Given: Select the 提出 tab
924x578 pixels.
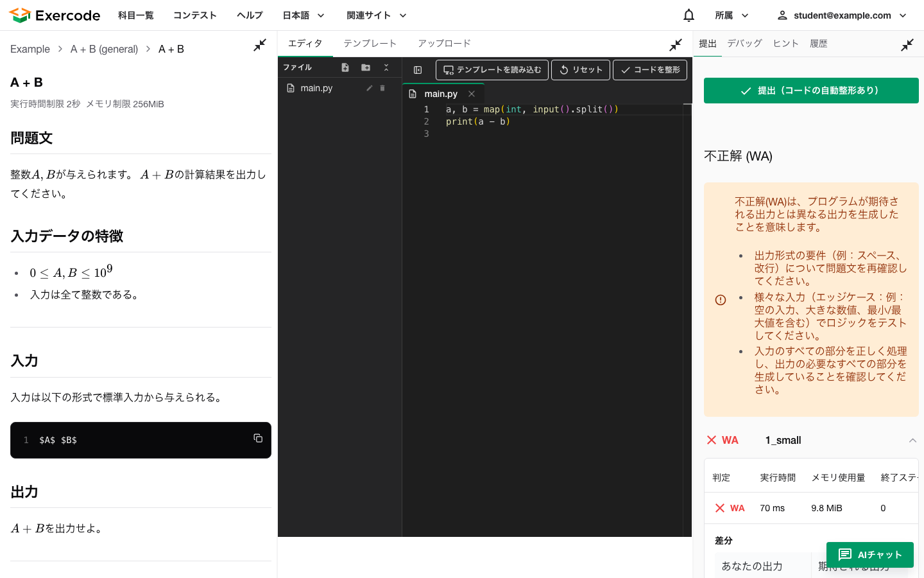Looking at the screenshot, I should pyautogui.click(x=708, y=44).
